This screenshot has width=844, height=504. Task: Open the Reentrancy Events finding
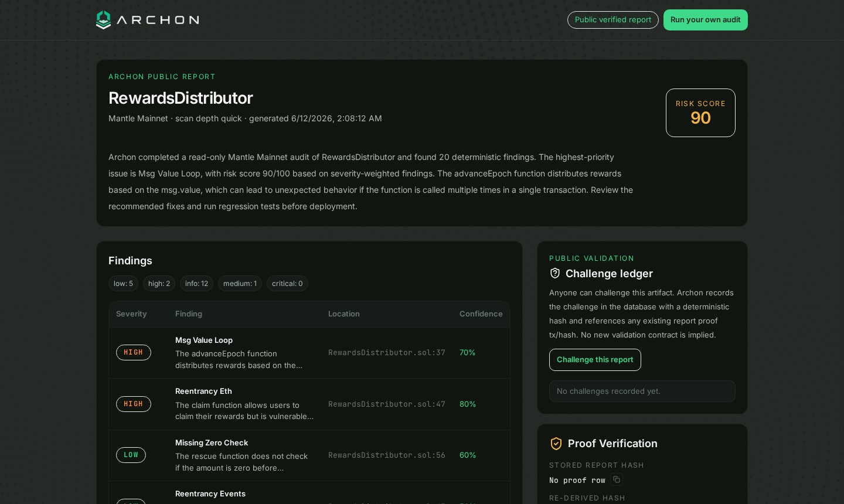pos(210,493)
